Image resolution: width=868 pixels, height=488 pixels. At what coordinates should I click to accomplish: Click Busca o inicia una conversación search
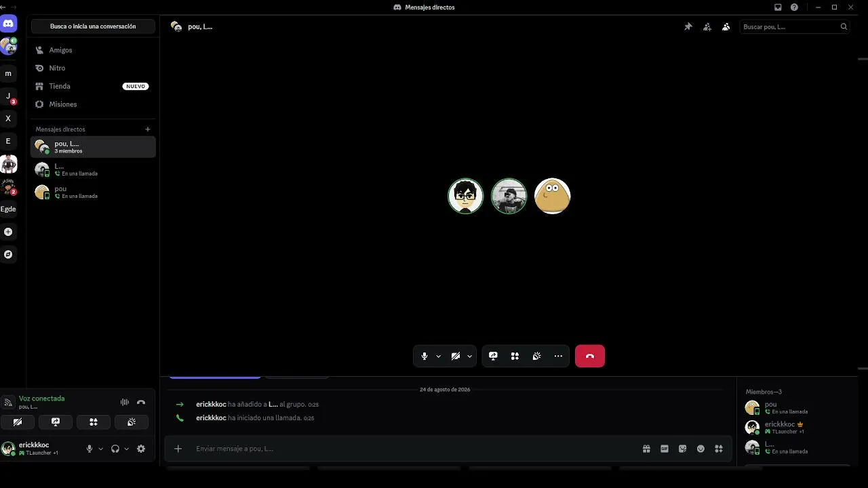[x=93, y=26]
